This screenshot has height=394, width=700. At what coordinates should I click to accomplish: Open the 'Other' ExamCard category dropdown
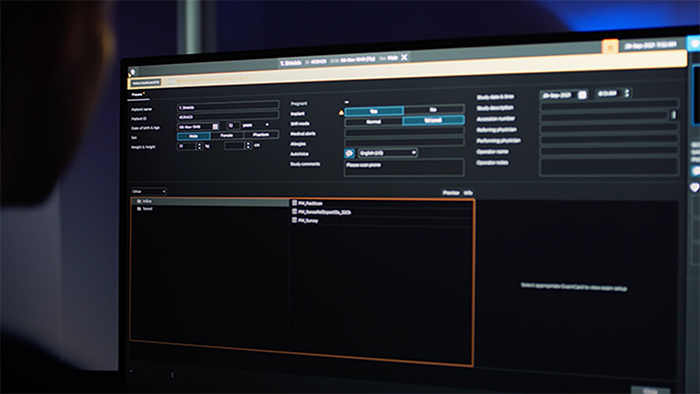pos(149,191)
